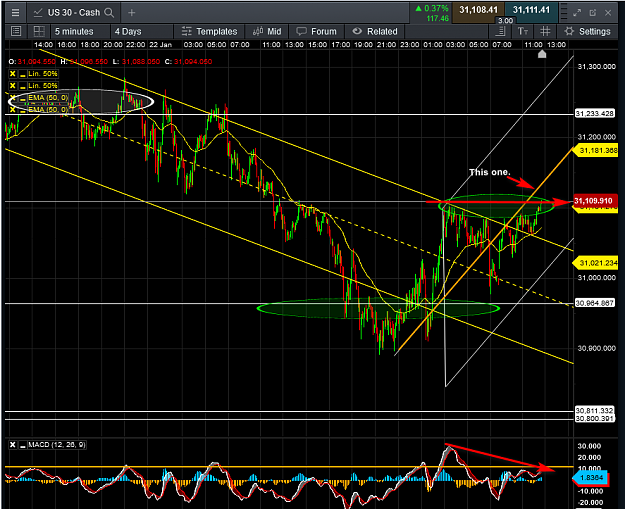Open the Related instruments menu
Viewport: 625px width, 509px height.
tap(375, 31)
